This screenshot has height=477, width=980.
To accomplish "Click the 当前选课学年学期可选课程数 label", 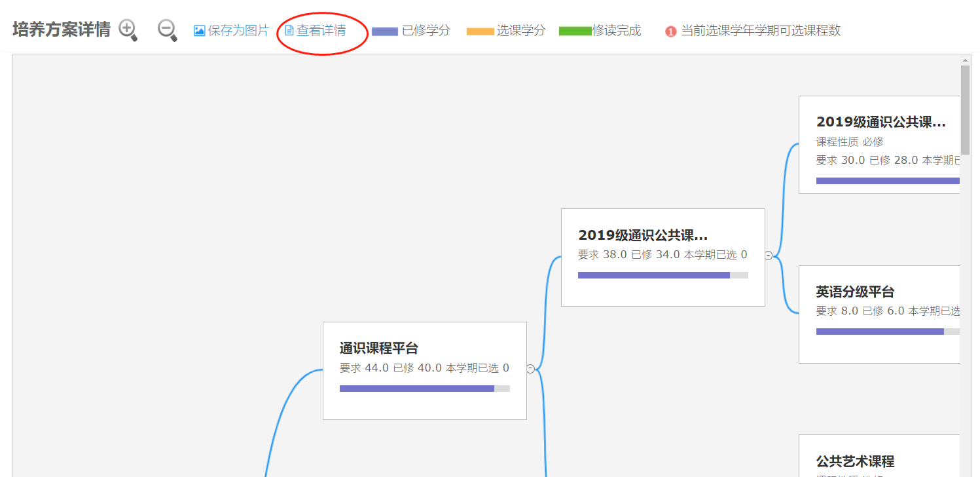I will click(x=761, y=31).
